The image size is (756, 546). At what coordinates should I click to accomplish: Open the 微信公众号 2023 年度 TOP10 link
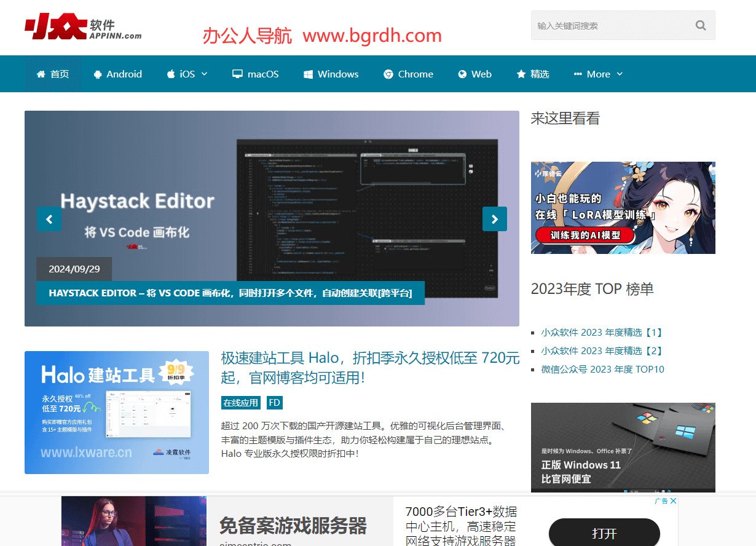(602, 370)
